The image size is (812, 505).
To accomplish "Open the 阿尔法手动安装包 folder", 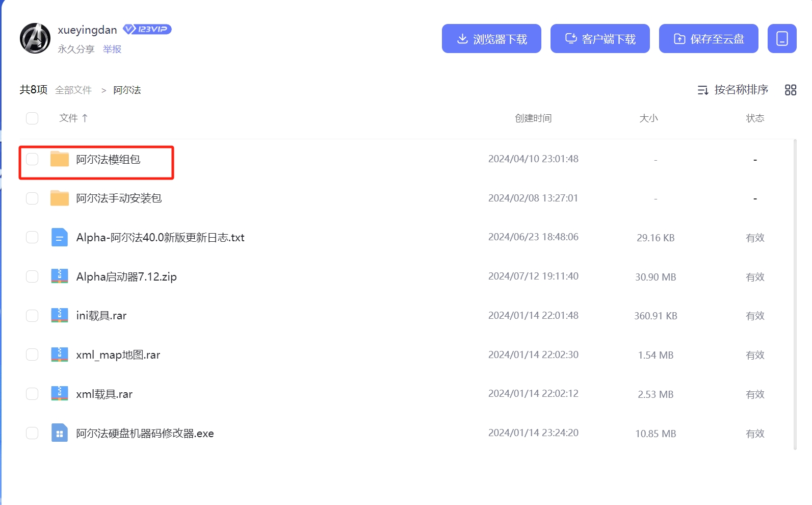I will click(119, 198).
